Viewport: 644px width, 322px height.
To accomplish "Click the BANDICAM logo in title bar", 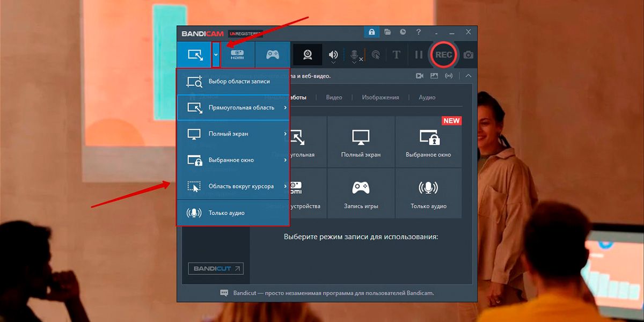I will [203, 33].
